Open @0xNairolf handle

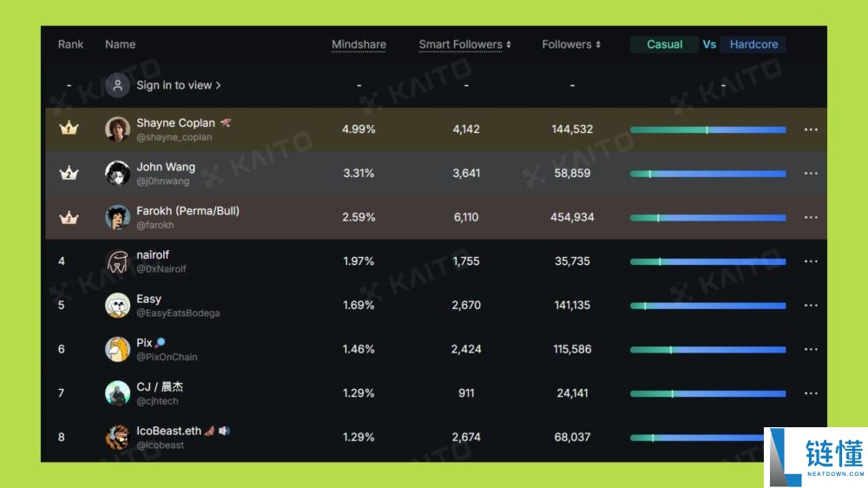(x=161, y=269)
